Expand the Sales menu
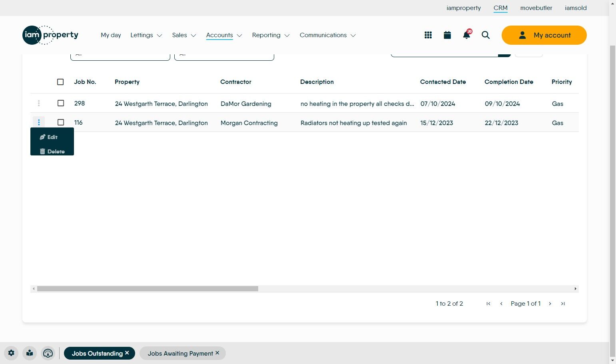The image size is (616, 364). 184,35
